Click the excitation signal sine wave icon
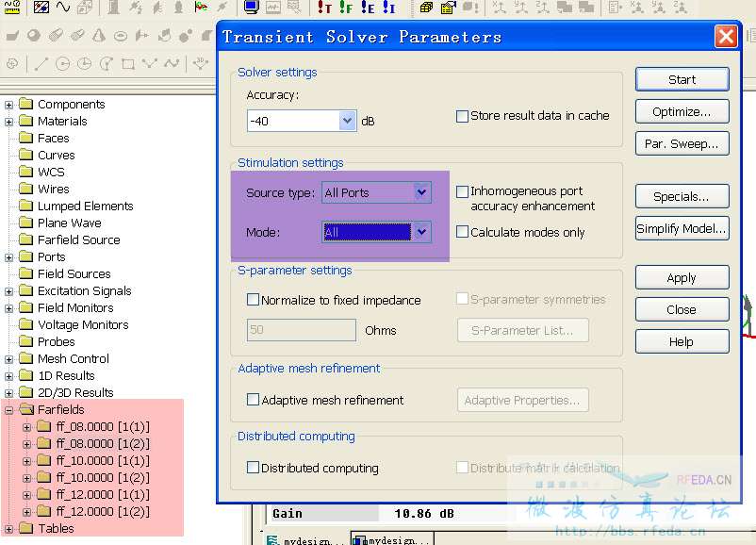 62,8
